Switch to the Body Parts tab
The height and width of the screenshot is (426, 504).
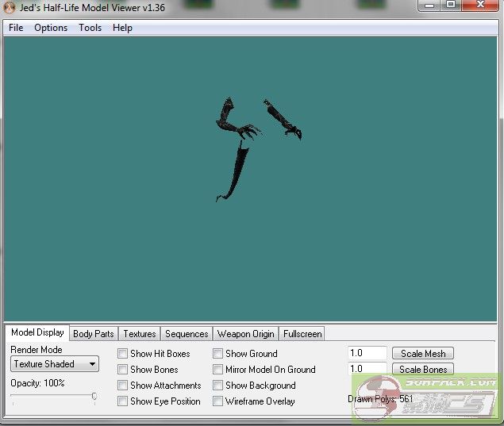pyautogui.click(x=93, y=334)
